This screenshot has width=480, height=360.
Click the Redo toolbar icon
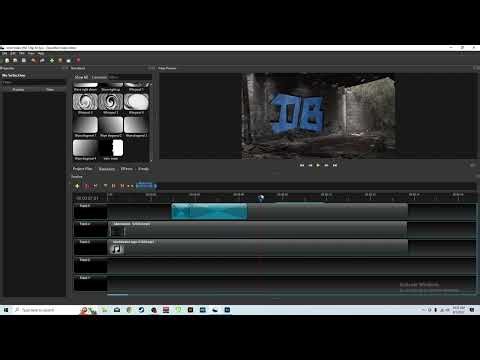click(x=42, y=60)
